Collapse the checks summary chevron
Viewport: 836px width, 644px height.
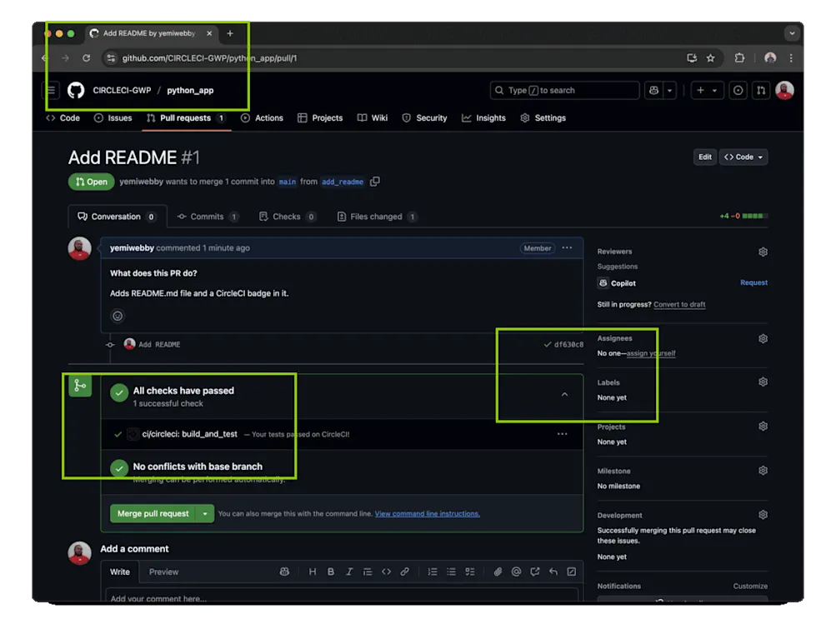click(564, 395)
